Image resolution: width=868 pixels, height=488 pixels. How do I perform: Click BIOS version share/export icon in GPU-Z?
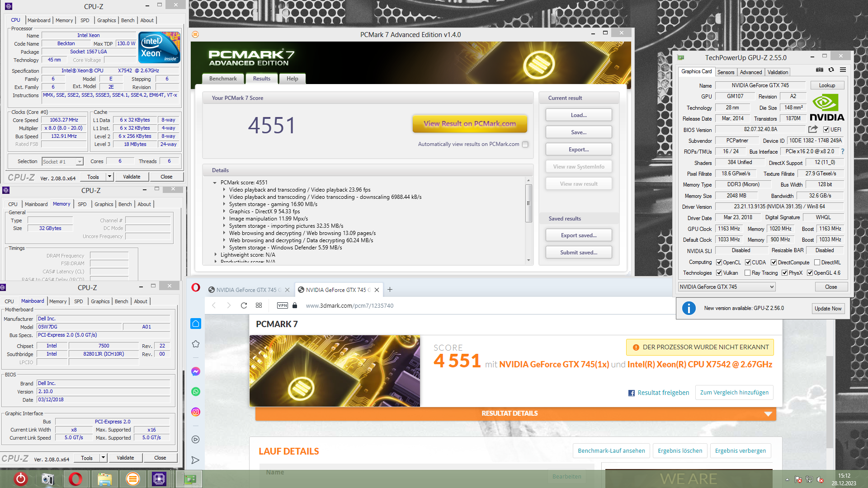pos(813,129)
